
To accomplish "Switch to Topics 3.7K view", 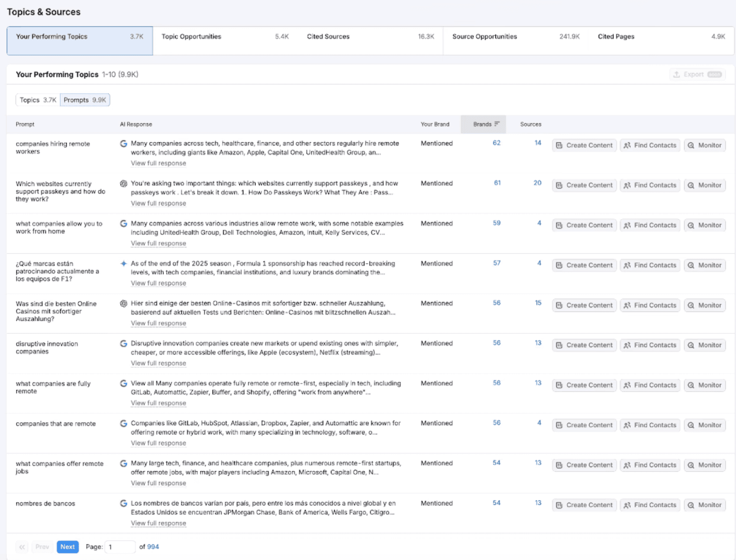I will point(38,100).
